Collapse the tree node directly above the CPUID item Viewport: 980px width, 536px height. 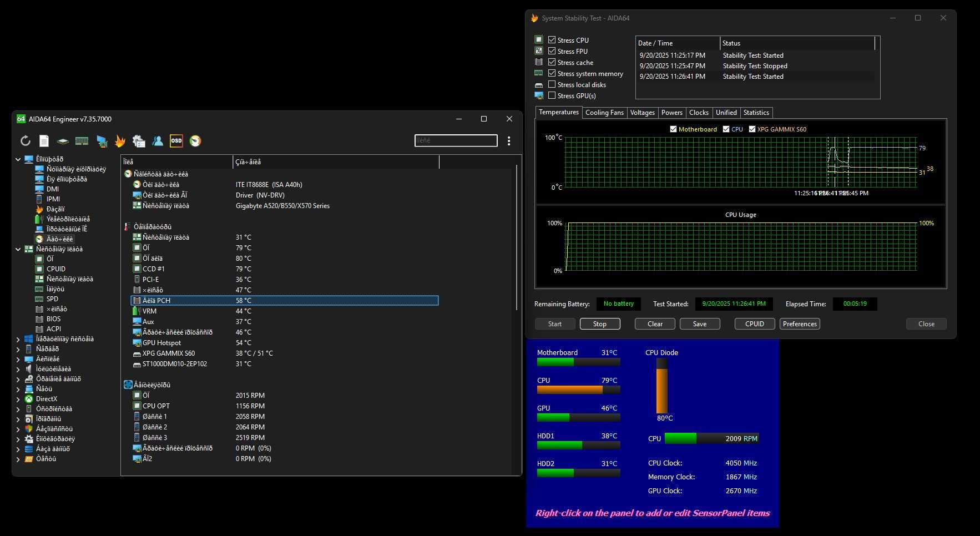click(18, 249)
